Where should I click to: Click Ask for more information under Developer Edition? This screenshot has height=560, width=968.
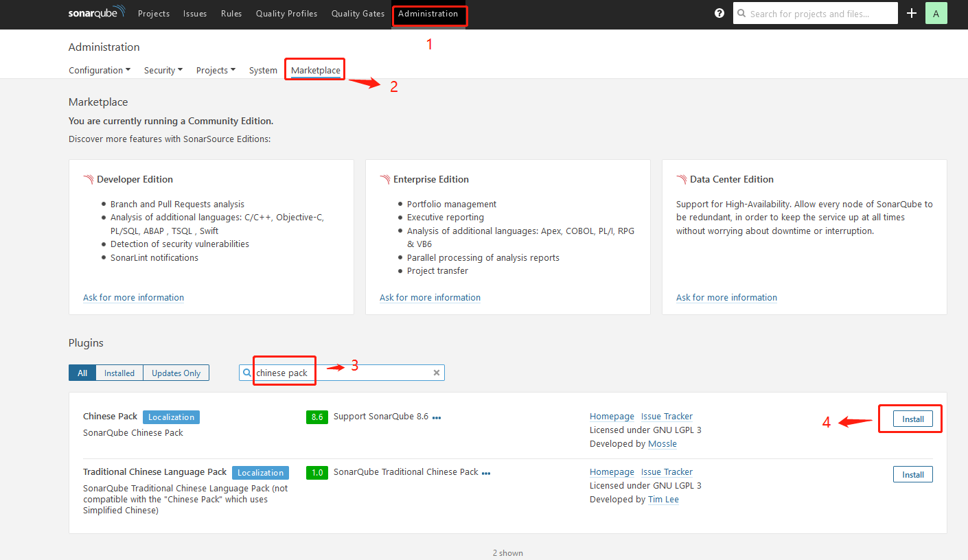[133, 297]
